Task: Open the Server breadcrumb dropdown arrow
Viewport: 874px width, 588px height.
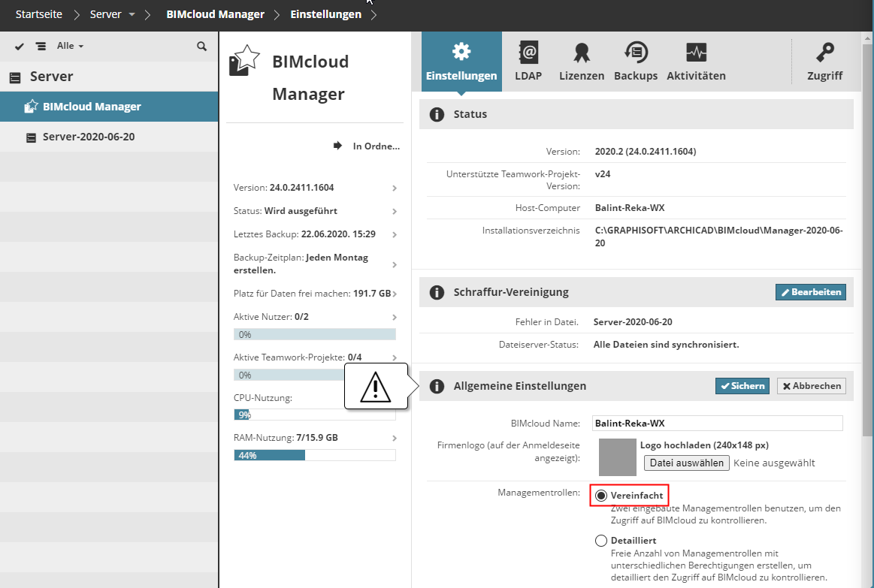Action: coord(132,14)
